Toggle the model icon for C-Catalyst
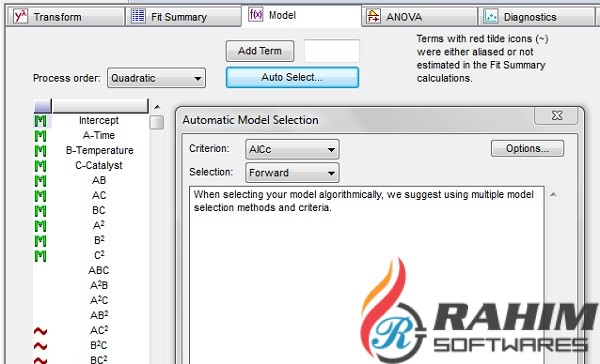 pos(41,166)
